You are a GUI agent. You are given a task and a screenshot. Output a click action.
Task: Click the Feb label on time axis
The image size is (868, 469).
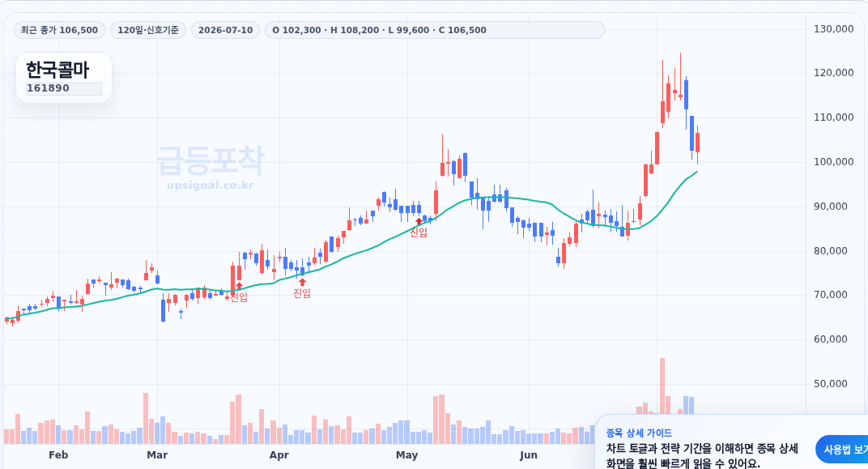58,455
